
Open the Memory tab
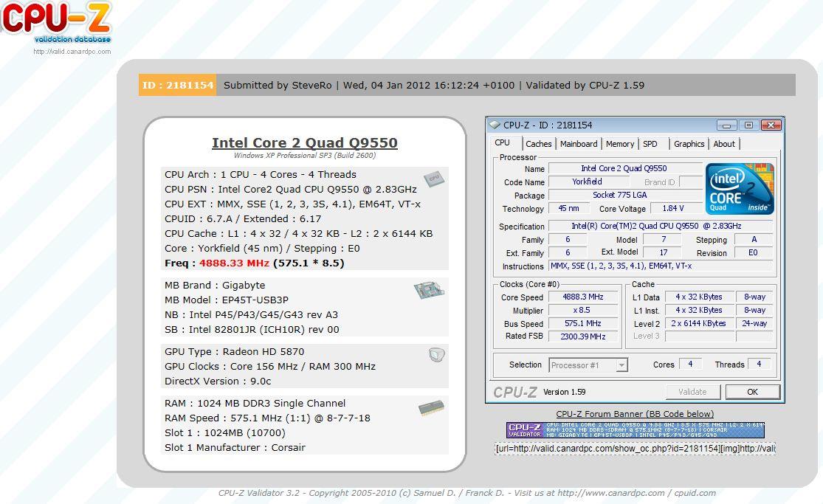click(620, 144)
